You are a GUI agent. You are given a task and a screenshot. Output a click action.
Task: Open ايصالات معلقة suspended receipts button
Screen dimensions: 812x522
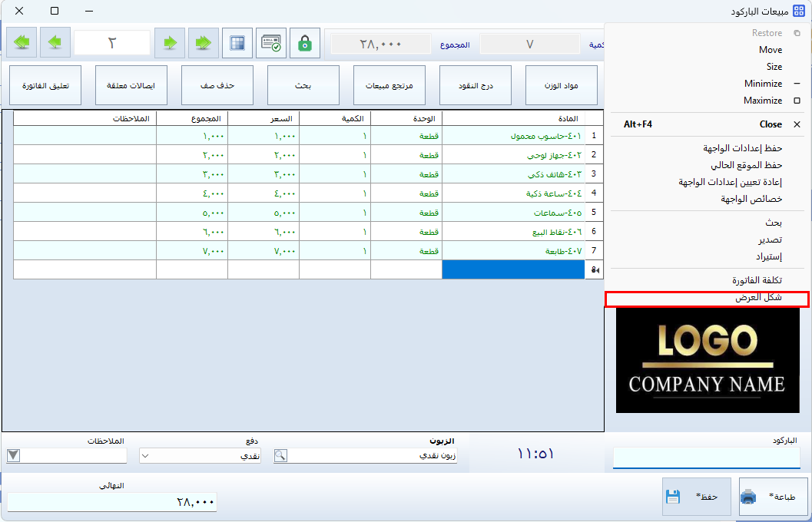(x=131, y=85)
